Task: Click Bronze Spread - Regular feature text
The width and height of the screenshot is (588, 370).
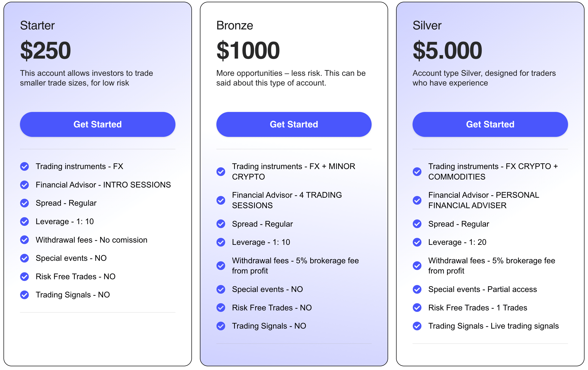Action: [x=262, y=224]
